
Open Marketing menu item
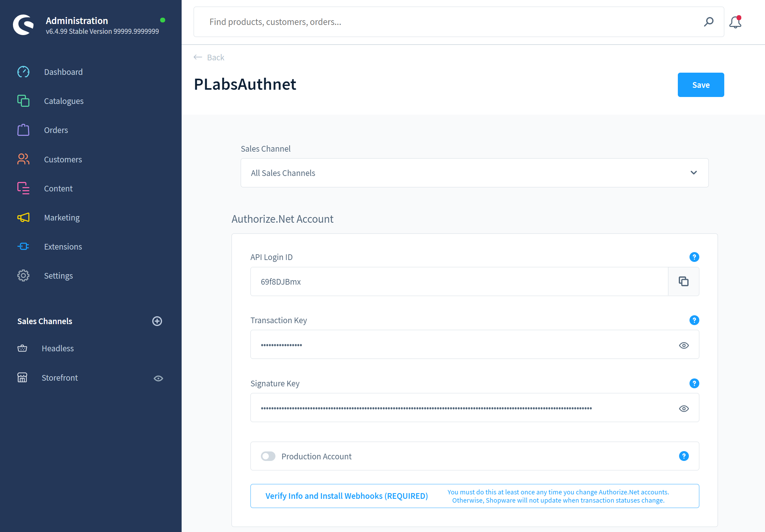(x=62, y=218)
